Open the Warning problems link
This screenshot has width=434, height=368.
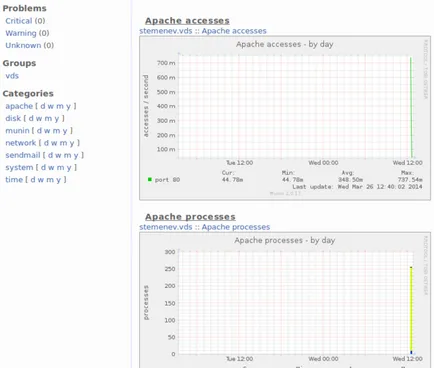tap(21, 33)
